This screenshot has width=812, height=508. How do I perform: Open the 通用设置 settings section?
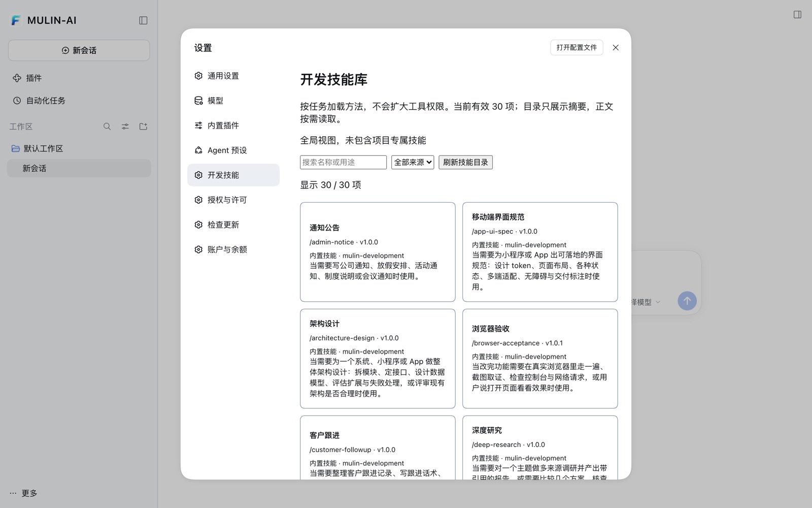pos(233,76)
